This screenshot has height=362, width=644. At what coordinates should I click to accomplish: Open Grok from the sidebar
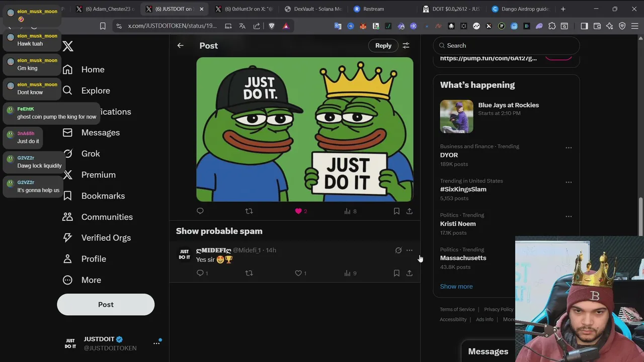tap(81, 154)
